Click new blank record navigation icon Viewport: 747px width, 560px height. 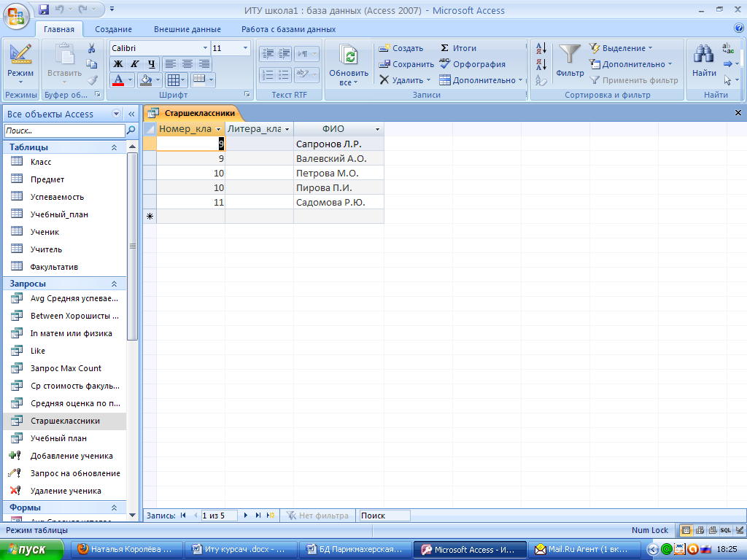point(271,516)
